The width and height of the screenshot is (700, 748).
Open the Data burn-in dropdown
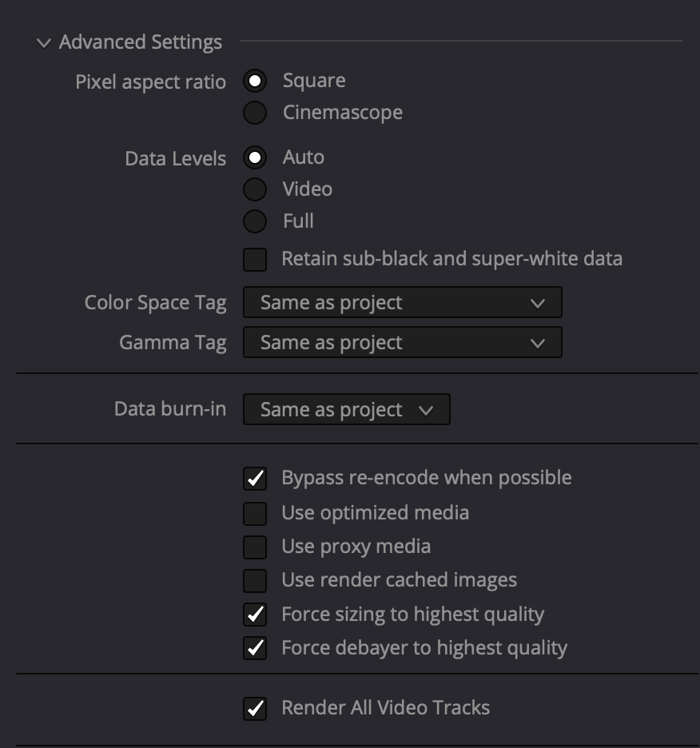pyautogui.click(x=346, y=410)
